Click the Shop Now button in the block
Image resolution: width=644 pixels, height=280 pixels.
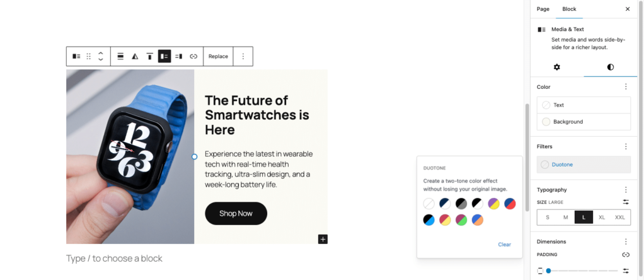pyautogui.click(x=236, y=214)
